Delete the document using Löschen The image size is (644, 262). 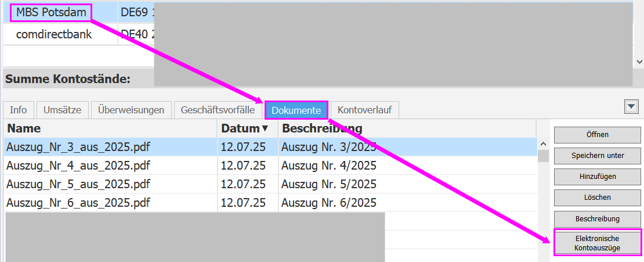[x=597, y=198]
